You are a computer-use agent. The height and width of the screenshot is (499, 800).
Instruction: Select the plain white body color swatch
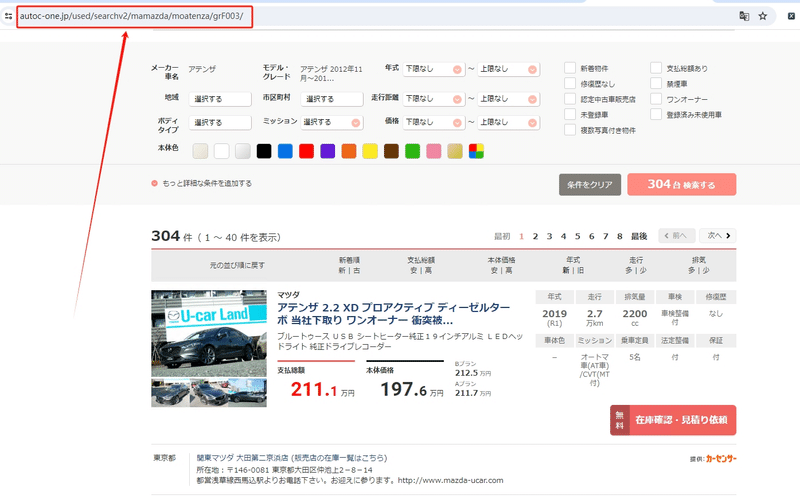point(221,151)
